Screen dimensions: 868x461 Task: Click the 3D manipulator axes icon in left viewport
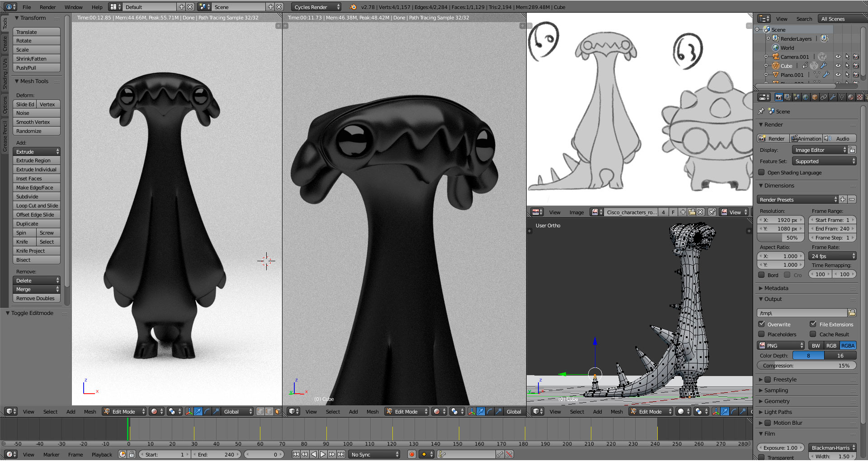tap(189, 411)
